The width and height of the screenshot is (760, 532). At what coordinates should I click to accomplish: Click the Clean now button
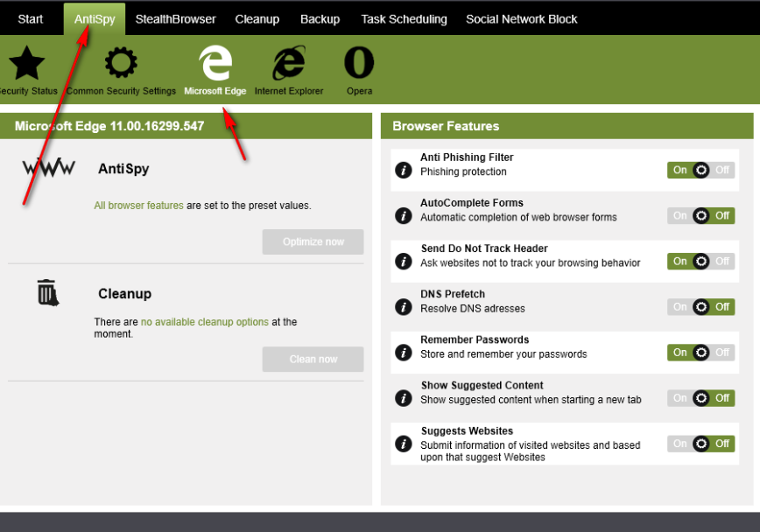[x=313, y=359]
